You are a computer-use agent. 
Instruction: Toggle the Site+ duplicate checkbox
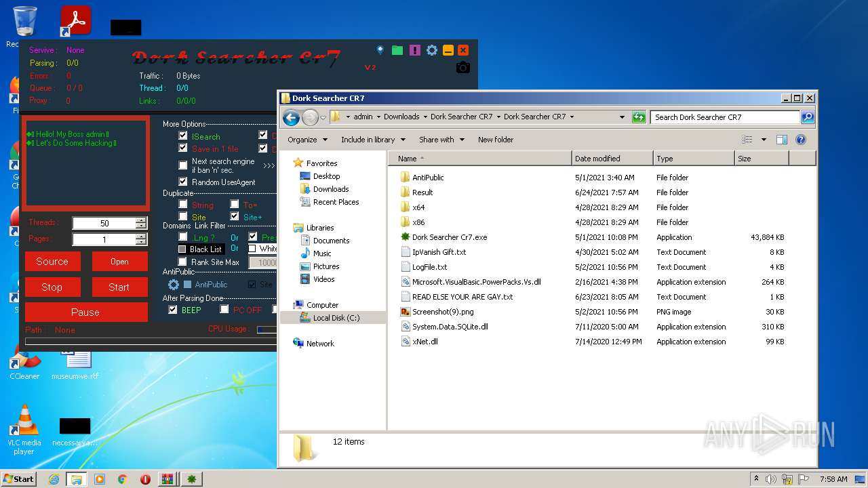pos(235,216)
